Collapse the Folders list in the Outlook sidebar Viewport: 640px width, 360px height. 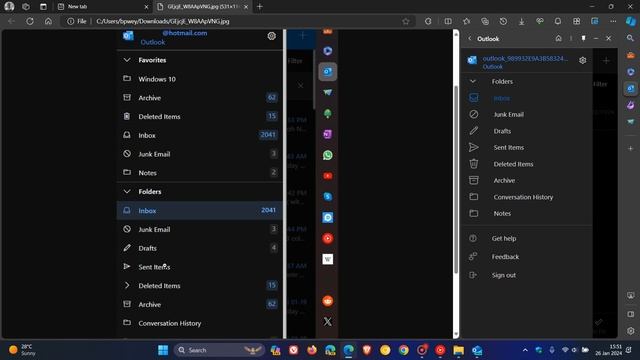(x=473, y=81)
